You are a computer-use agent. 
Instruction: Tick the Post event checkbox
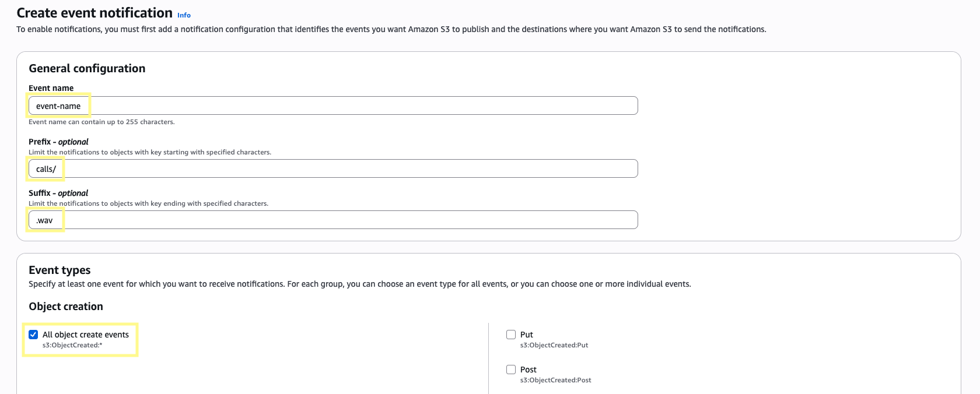tap(511, 370)
